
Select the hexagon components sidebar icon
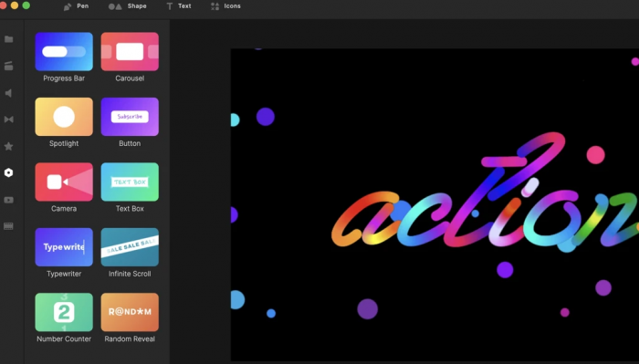click(8, 172)
